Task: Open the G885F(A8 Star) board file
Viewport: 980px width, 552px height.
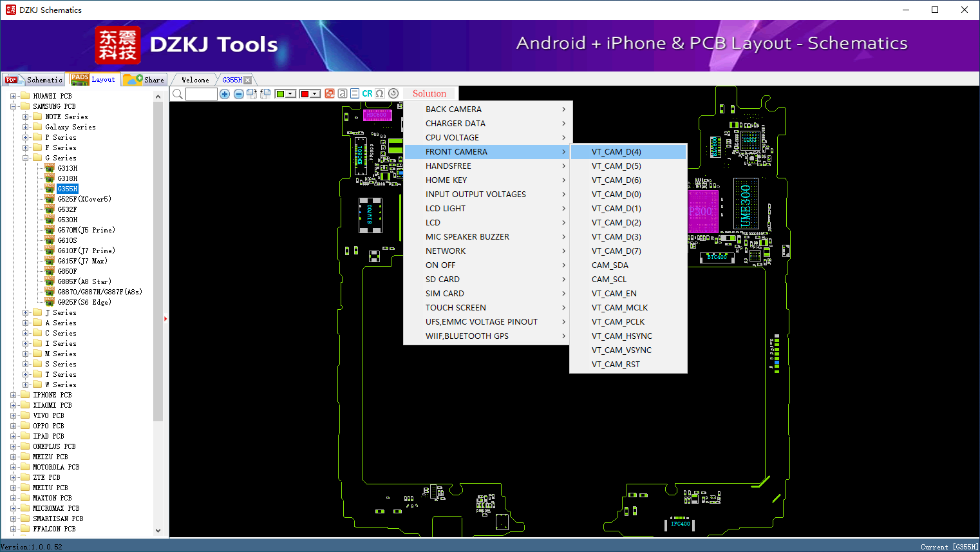Action: coord(84,281)
